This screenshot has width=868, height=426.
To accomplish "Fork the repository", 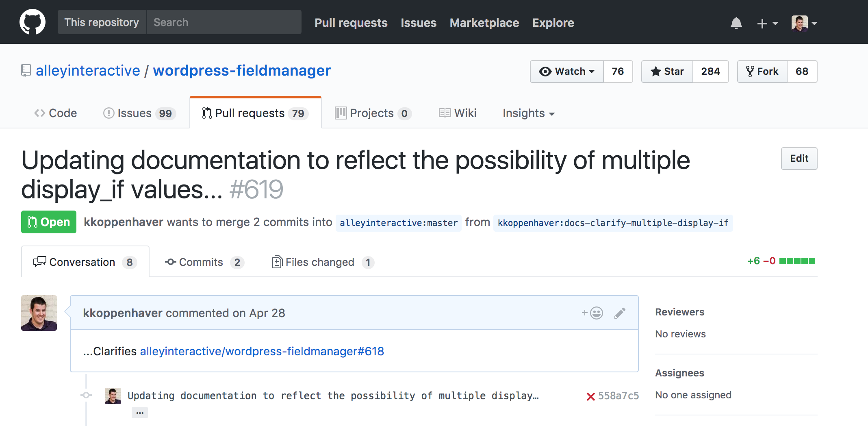I will 762,72.
